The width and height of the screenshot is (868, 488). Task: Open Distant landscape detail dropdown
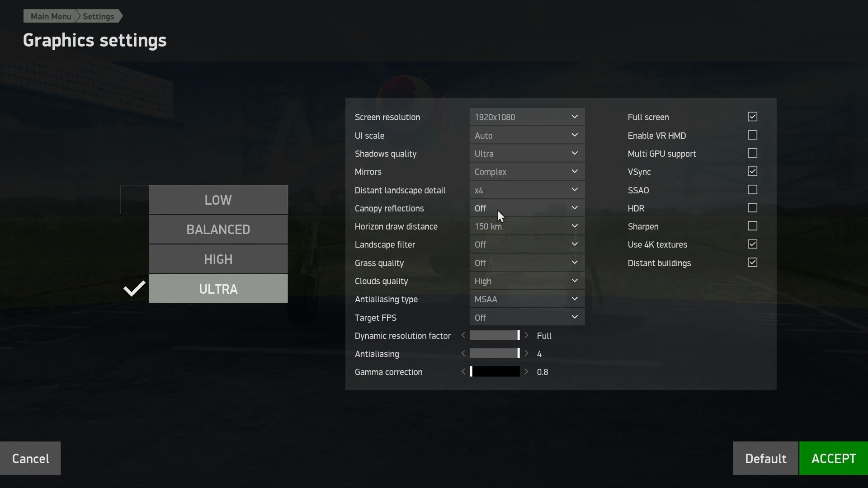pos(527,190)
